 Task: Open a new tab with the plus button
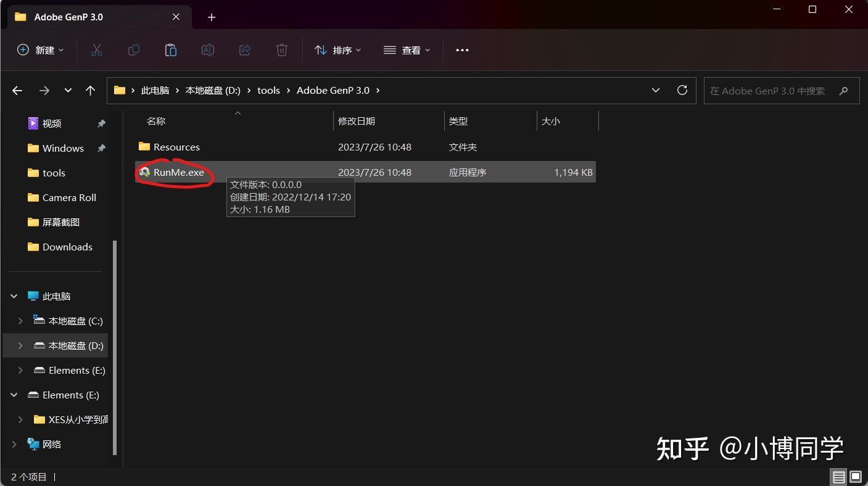click(x=212, y=17)
